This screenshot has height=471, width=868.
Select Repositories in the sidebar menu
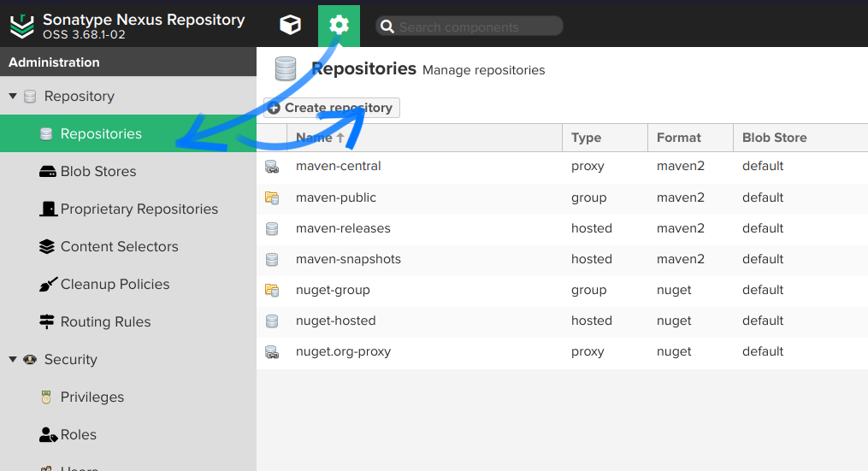click(101, 134)
